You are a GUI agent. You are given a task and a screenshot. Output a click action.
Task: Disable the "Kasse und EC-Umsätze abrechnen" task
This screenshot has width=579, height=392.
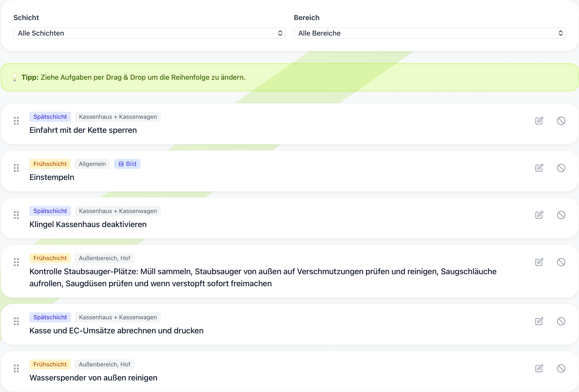(561, 321)
